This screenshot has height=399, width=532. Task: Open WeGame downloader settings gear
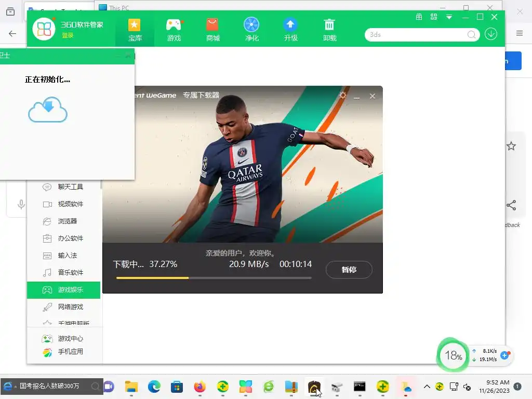[x=343, y=96]
